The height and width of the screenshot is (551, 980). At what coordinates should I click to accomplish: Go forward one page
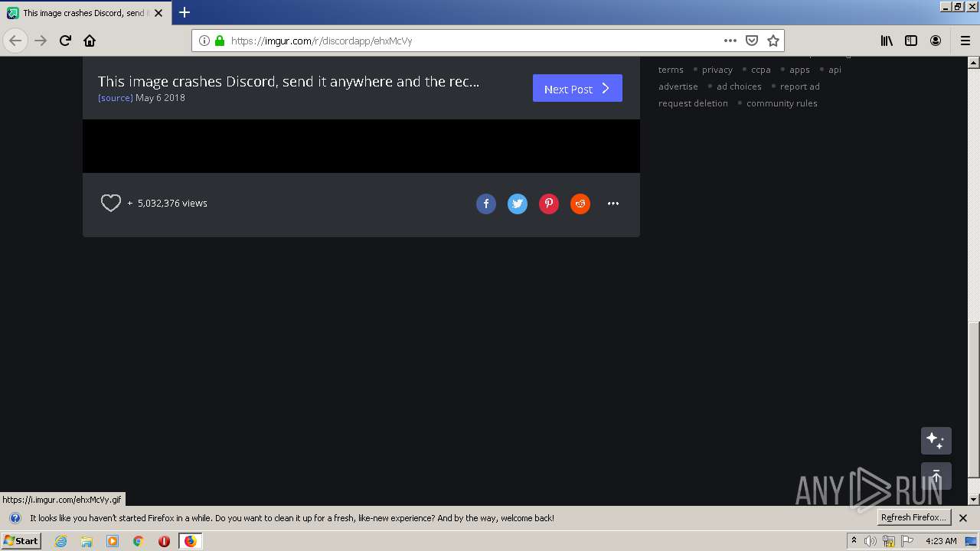41,41
